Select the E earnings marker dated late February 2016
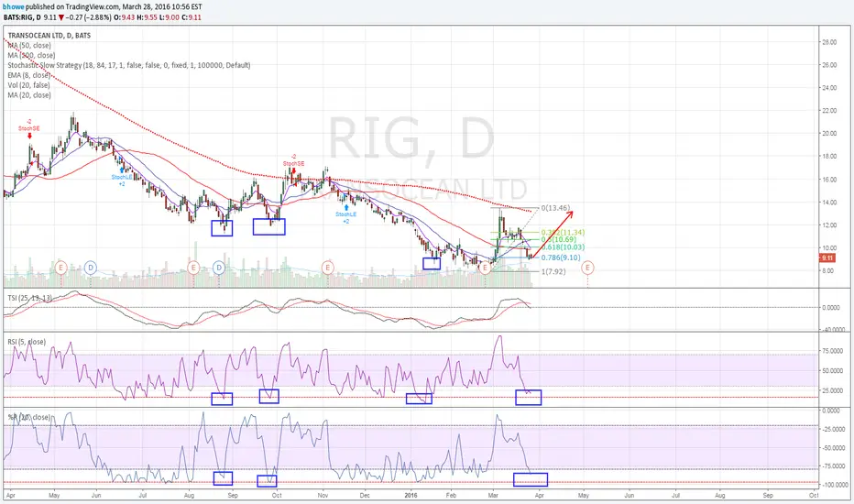 [485, 268]
